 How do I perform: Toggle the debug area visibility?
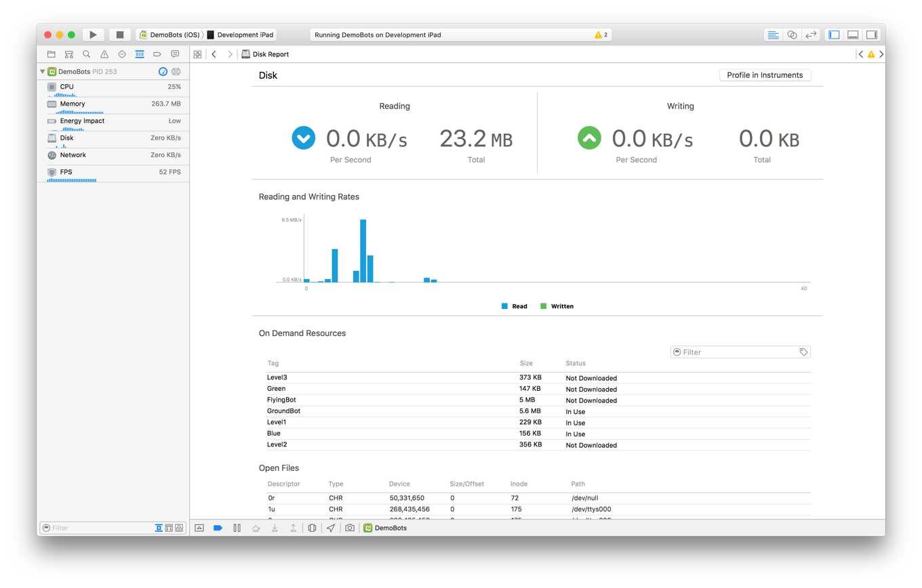852,34
